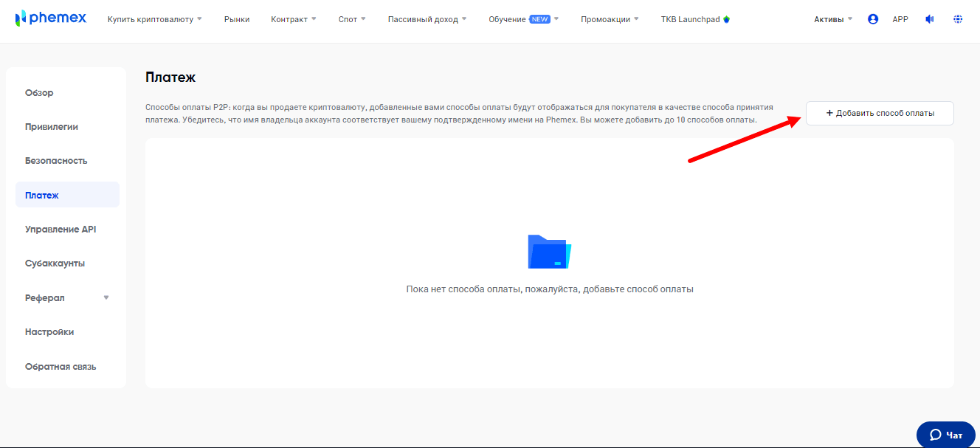
Task: Click Добавить способ оплаты button
Action: (x=880, y=113)
